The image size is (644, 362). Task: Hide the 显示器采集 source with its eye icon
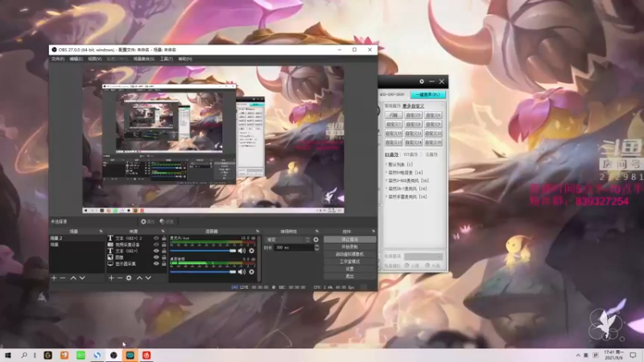coord(156,264)
